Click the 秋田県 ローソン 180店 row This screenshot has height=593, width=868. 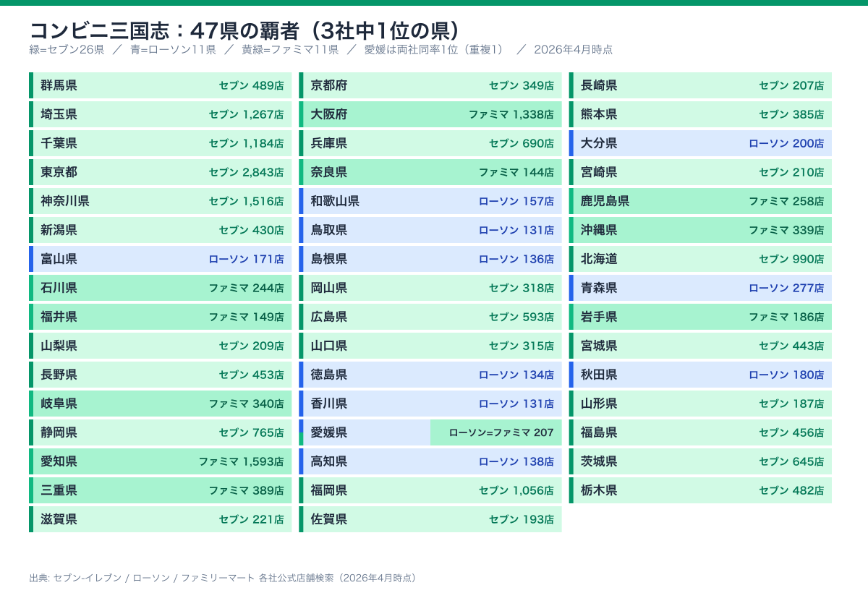700,375
